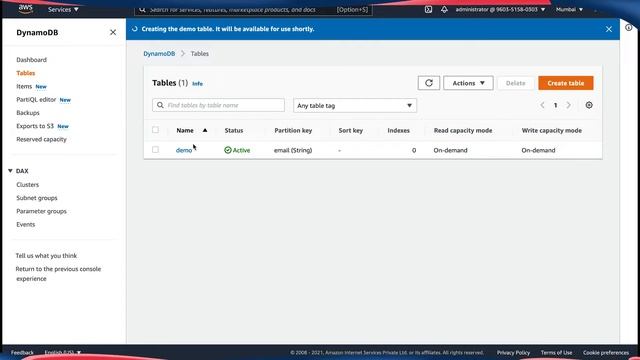
Task: Click the Write capacity mode column header
Action: click(x=551, y=130)
